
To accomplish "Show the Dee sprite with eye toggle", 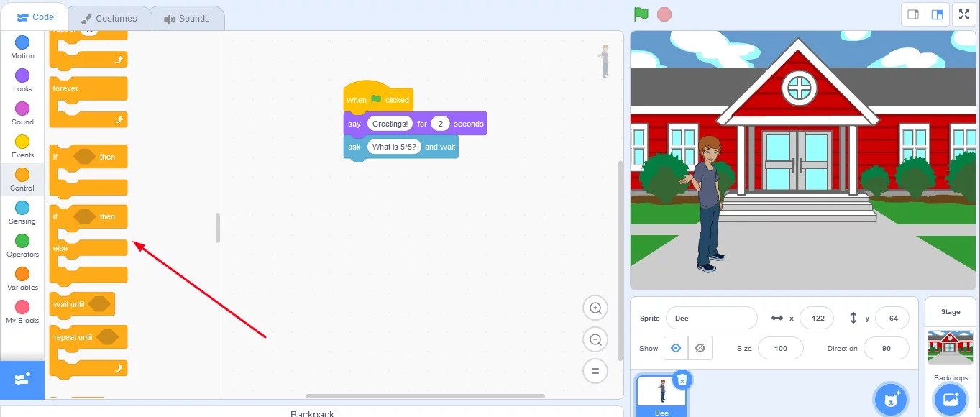I will (x=675, y=348).
